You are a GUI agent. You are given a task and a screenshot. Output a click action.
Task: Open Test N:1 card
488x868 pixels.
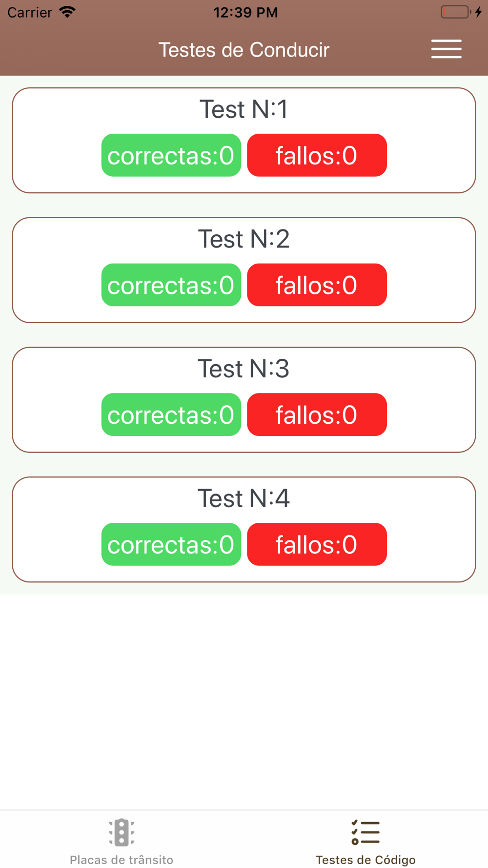click(244, 141)
